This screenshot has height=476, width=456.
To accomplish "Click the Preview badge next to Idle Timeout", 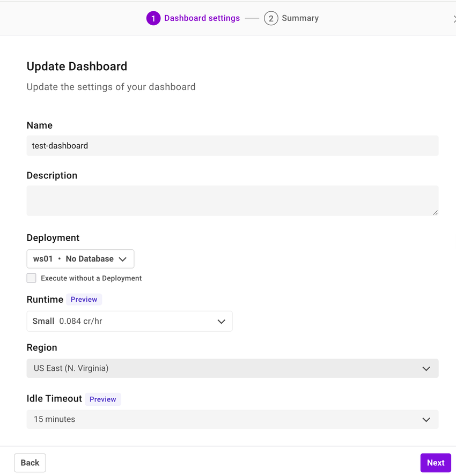I will 102,399.
